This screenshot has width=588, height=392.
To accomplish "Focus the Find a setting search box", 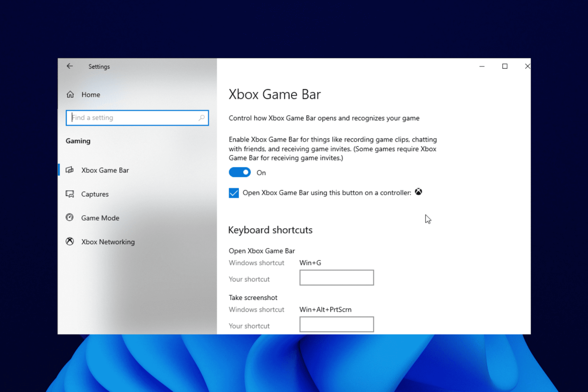I will [x=137, y=118].
